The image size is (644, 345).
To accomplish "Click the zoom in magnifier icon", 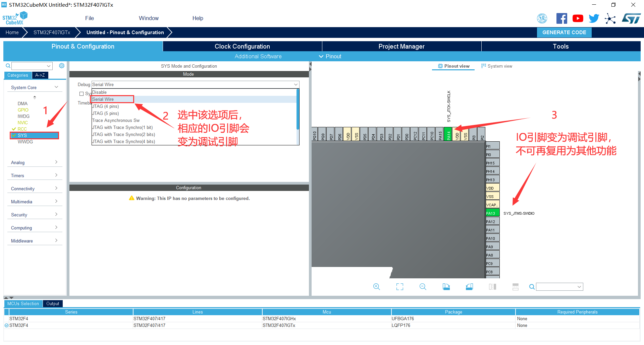I will click(x=376, y=287).
